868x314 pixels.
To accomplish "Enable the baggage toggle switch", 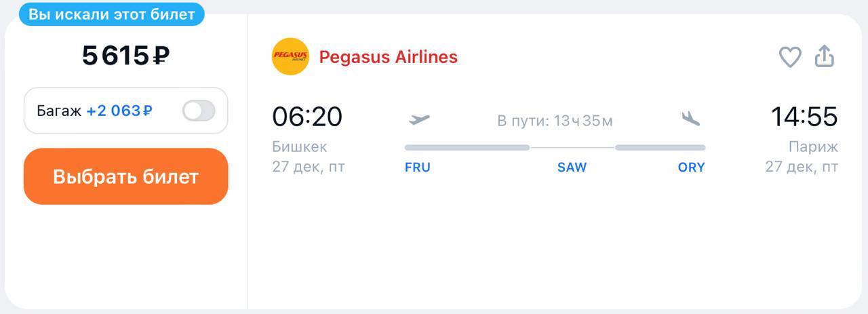I will tap(199, 111).
